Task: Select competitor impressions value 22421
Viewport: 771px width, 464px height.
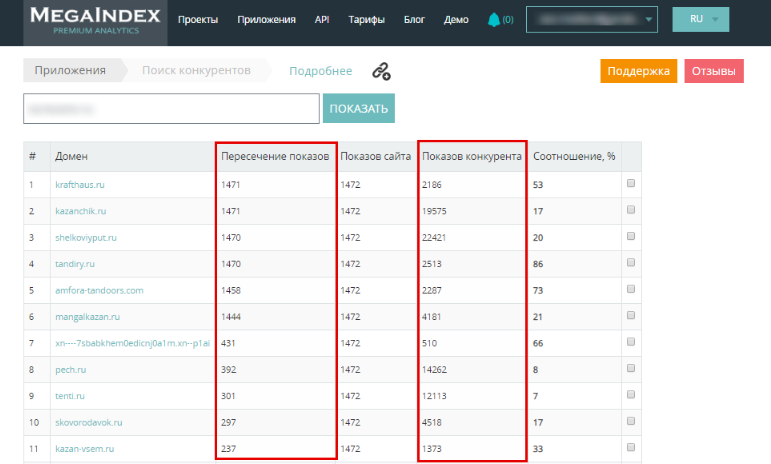Action: (x=434, y=238)
